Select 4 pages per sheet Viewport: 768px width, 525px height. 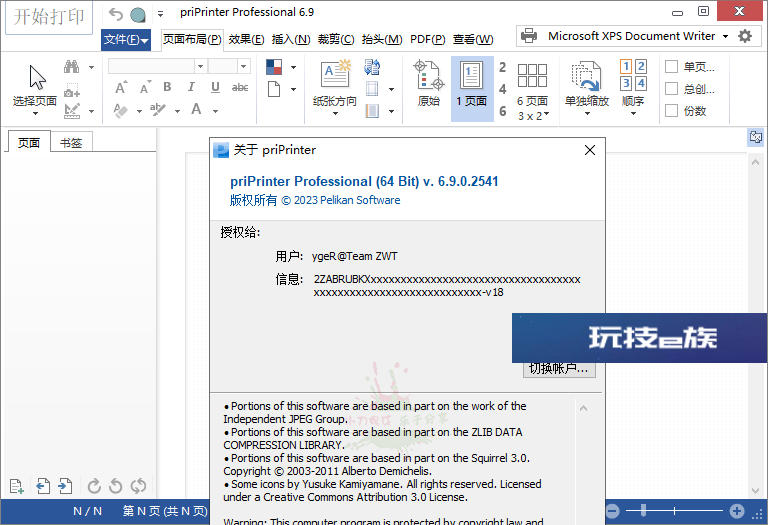(503, 89)
